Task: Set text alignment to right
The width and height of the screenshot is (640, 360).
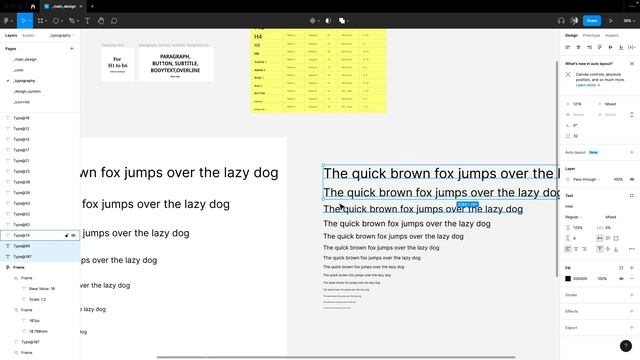Action: 584,249
